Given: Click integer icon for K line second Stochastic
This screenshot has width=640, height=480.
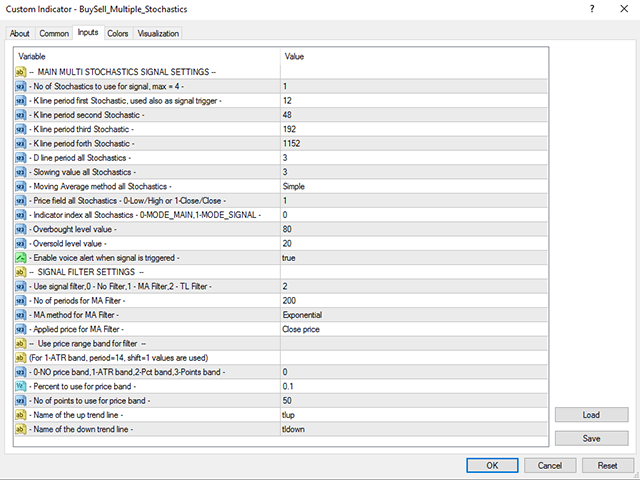Looking at the screenshot, I should pos(20,115).
